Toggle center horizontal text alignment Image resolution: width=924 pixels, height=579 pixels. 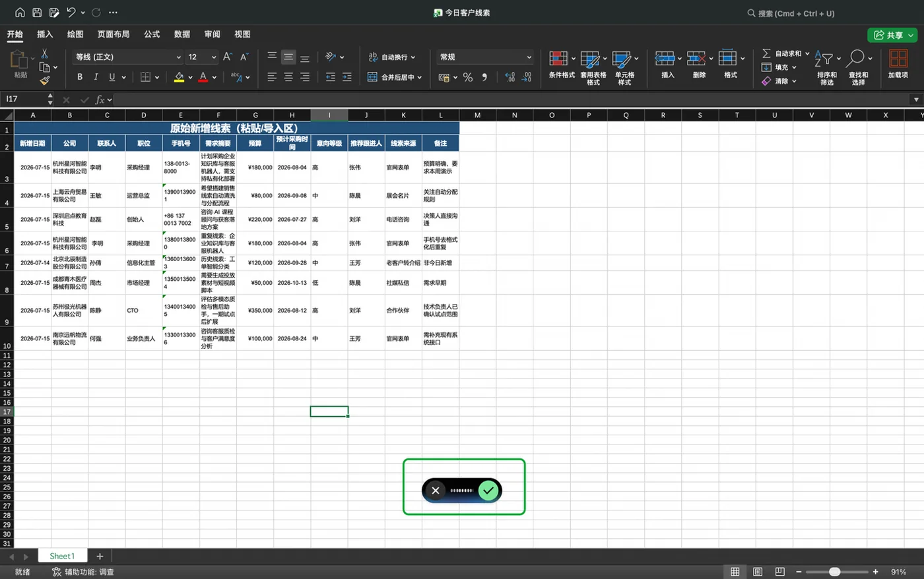(288, 77)
